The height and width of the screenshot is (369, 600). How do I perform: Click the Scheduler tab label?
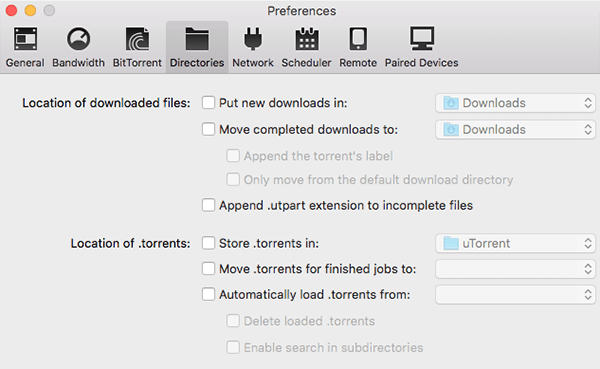(307, 63)
